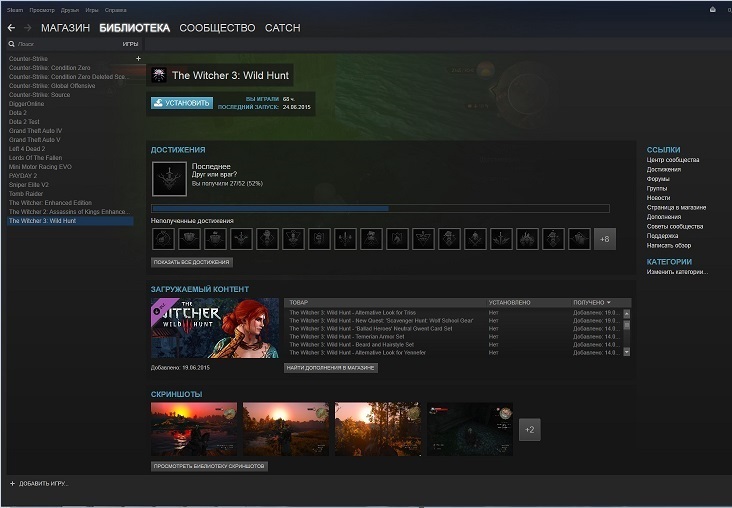
Task: Click the DLC list scrollbar thumb
Action: click(x=626, y=325)
